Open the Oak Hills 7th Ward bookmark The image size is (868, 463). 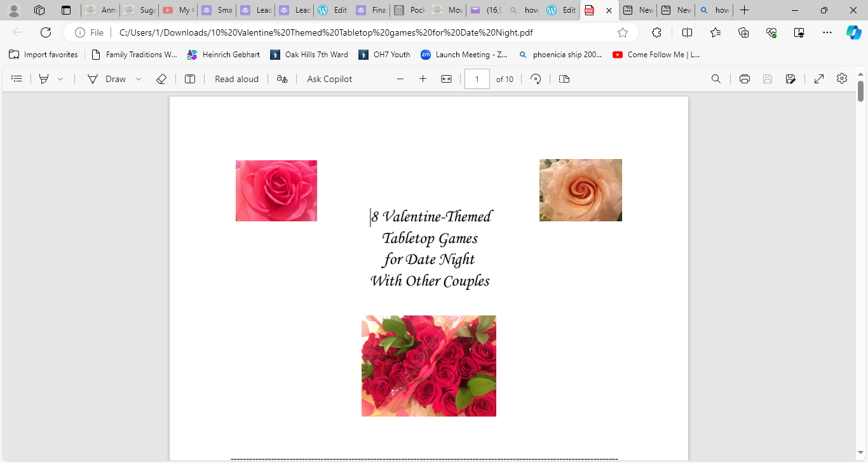pos(309,55)
